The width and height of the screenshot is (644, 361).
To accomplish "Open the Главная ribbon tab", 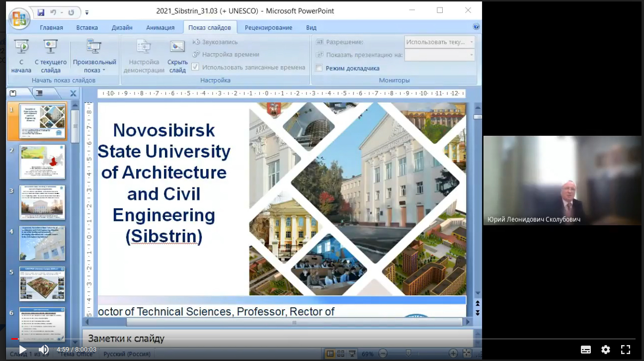I will [x=51, y=28].
